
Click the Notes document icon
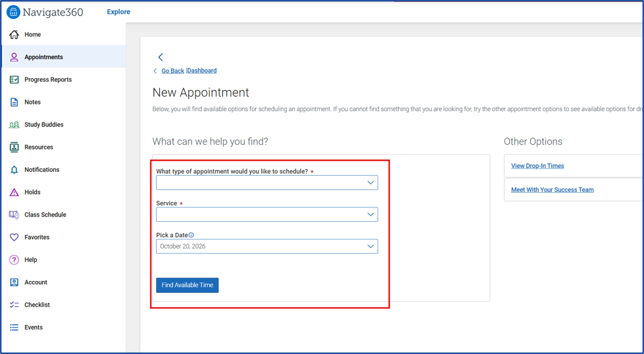pyautogui.click(x=14, y=102)
